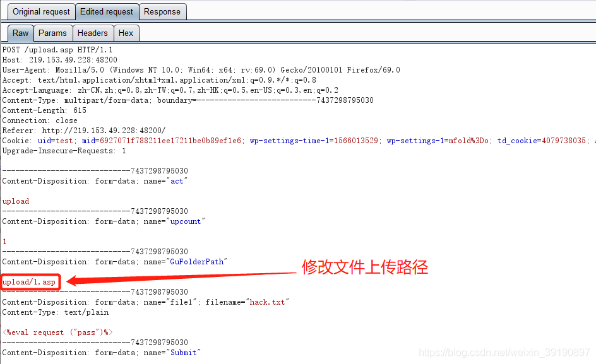Click the 'Content-Type: text/plain' line
This screenshot has width=596, height=364.
point(56,312)
